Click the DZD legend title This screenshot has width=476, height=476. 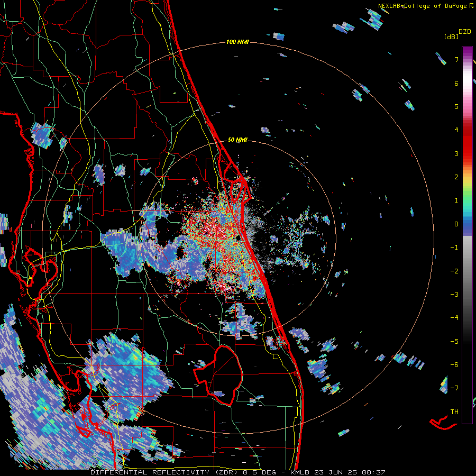(x=465, y=32)
